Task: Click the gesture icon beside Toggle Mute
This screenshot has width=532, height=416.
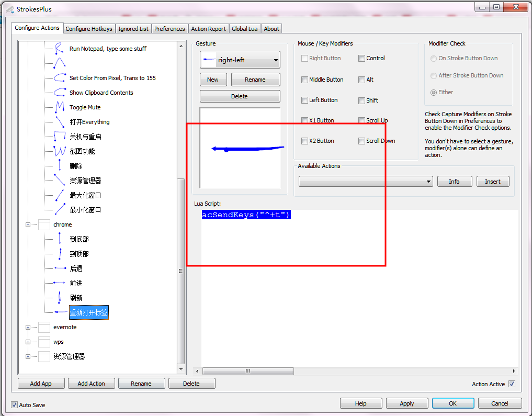Action: [59, 107]
